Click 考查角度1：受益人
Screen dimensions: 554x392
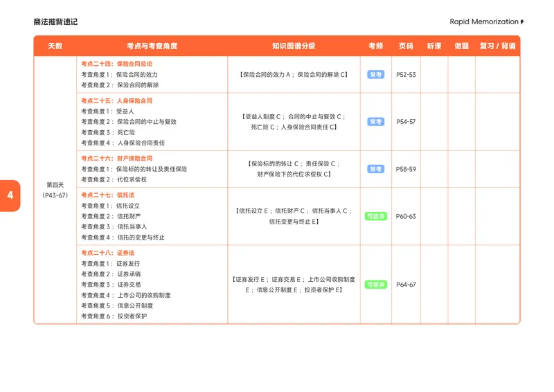pyautogui.click(x=107, y=112)
